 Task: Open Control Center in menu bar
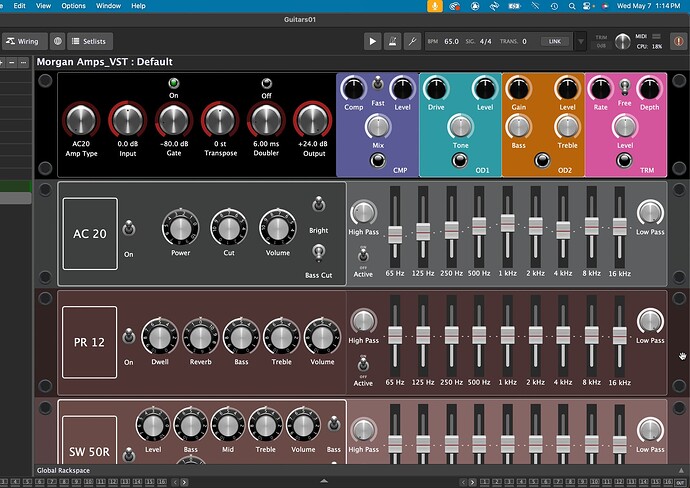click(x=586, y=6)
